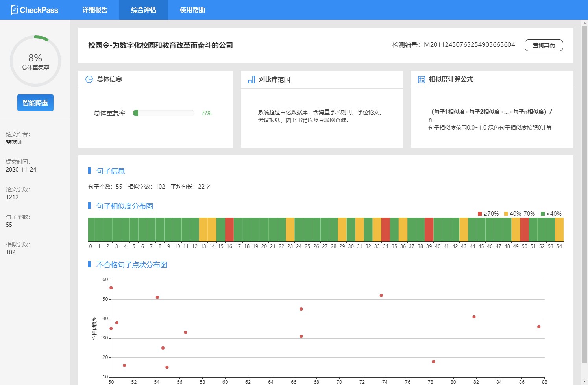Click the pie chart icon beside 总体信息
Screen dimensions: 588x385
coord(89,79)
